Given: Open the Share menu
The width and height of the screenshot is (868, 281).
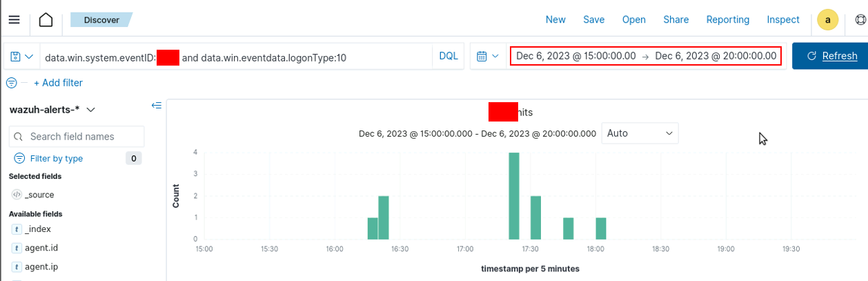Looking at the screenshot, I should click(x=675, y=20).
